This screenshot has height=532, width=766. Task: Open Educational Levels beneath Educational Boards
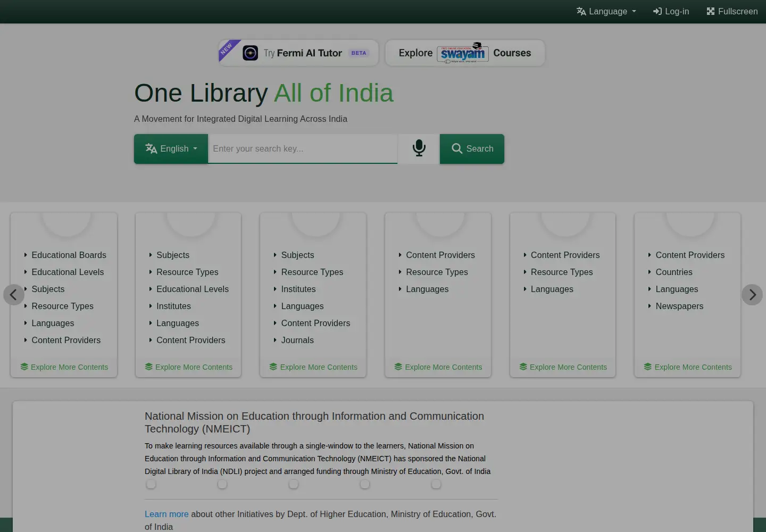pos(68,272)
